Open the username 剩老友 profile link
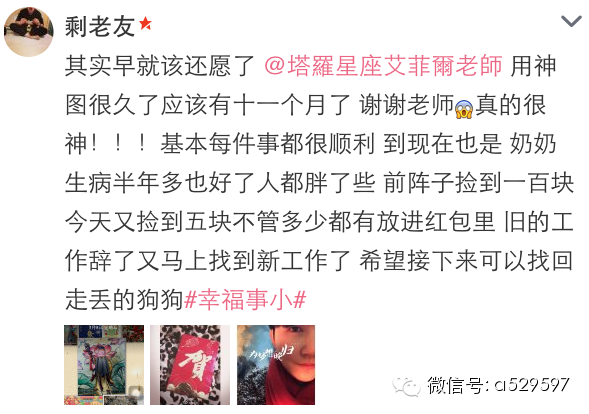 tap(100, 27)
